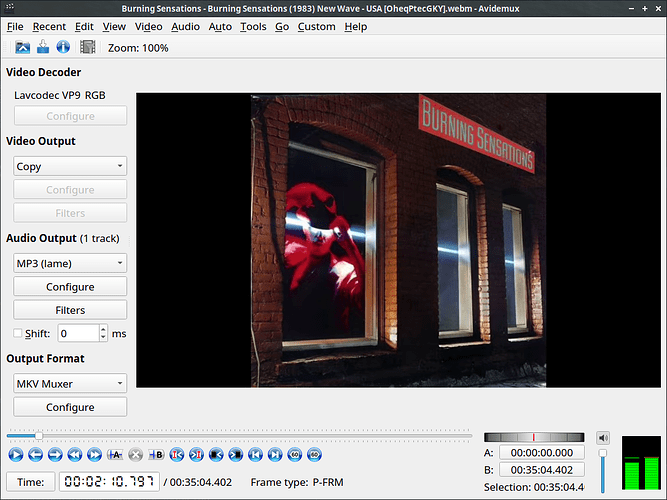Click the Save Video toolbar icon
Screen dimensions: 667x500
tap(43, 47)
